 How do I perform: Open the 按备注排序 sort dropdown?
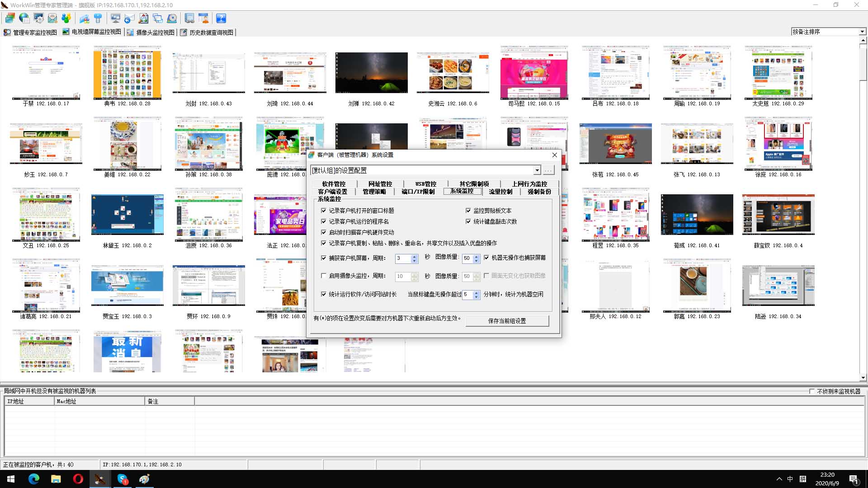862,32
